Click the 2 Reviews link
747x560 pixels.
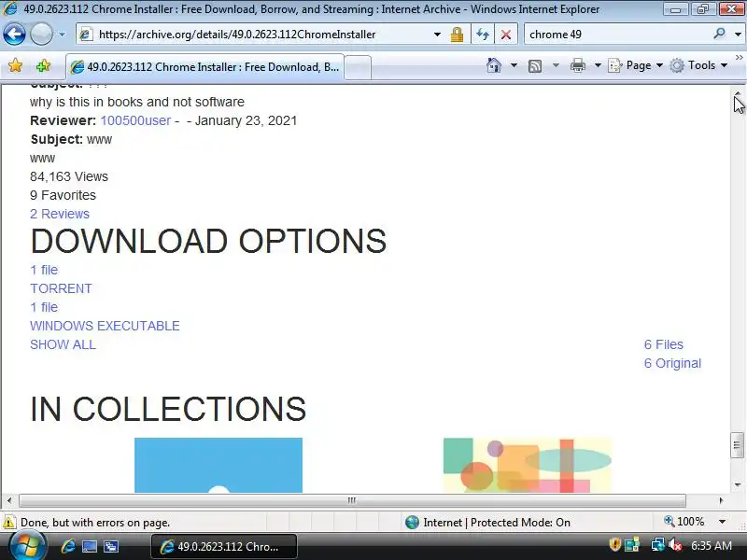point(60,214)
